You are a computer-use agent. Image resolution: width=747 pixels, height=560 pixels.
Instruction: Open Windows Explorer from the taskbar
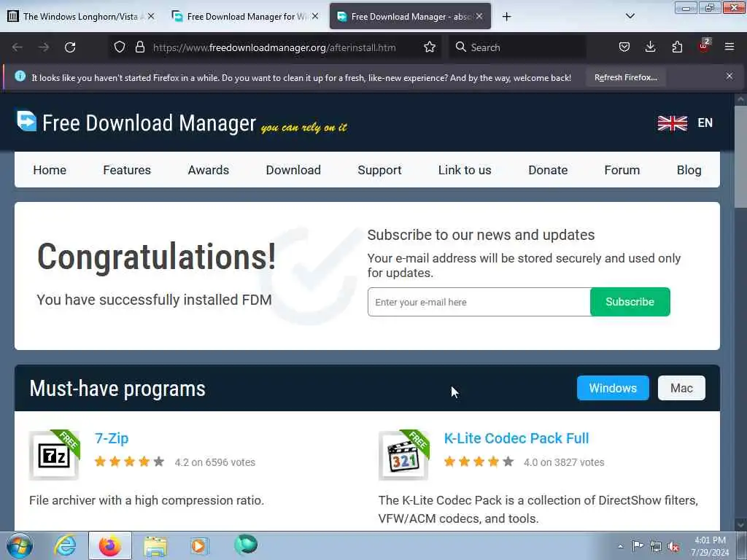tap(155, 546)
